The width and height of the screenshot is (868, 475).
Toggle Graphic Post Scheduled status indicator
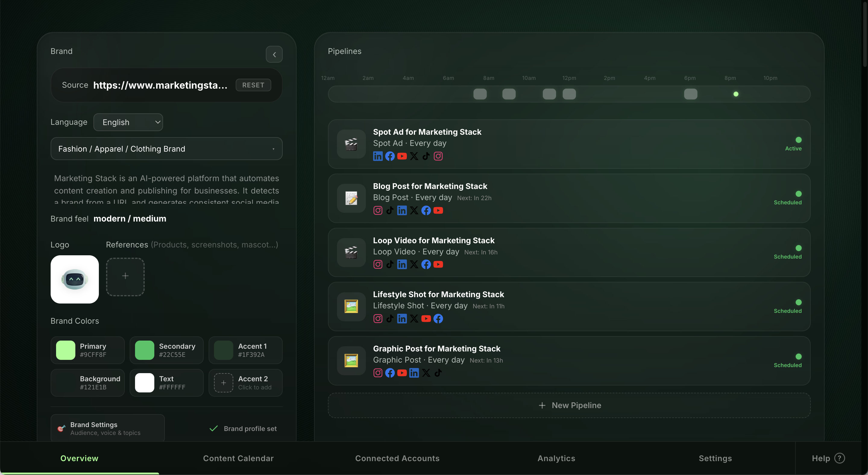pyautogui.click(x=798, y=357)
